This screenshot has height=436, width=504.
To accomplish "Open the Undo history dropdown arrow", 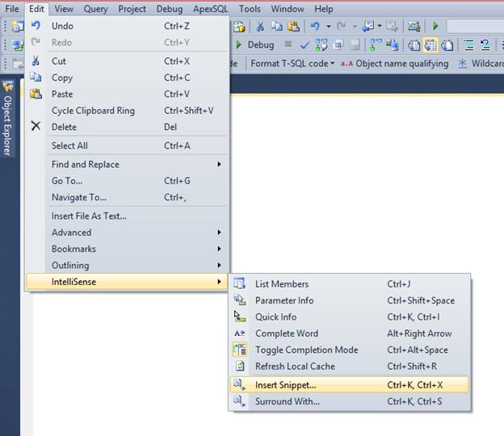I will click(x=329, y=27).
